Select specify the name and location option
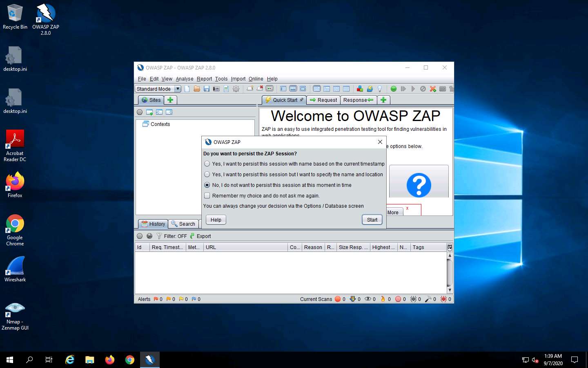This screenshot has height=368, width=588. click(x=207, y=174)
